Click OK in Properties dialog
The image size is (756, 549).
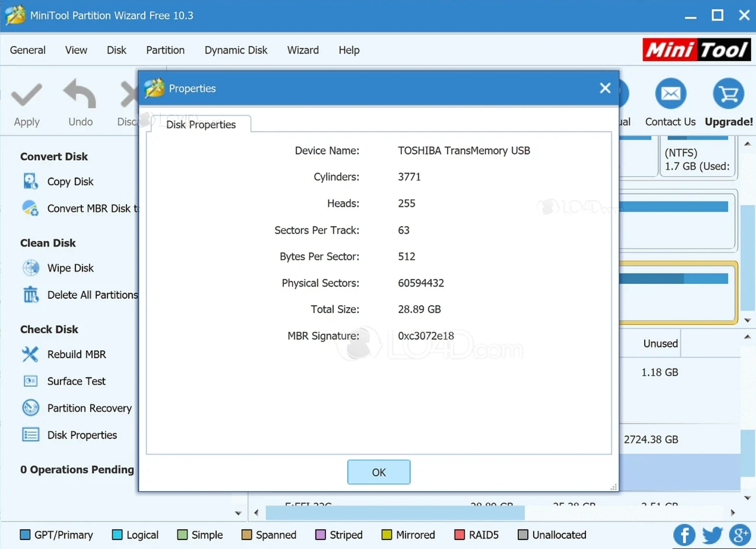point(379,472)
